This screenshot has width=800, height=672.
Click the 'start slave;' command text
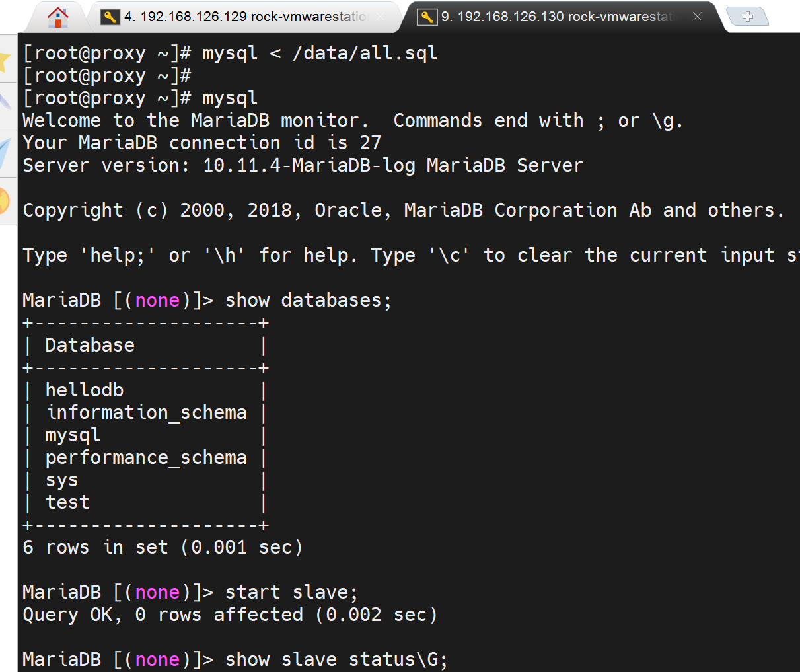coord(291,592)
